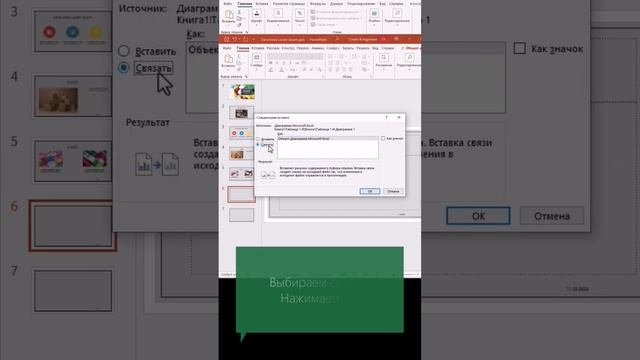Viewport: 640px width, 360px height.
Task: Open the PowerPoint Файл tab
Action: click(x=227, y=48)
